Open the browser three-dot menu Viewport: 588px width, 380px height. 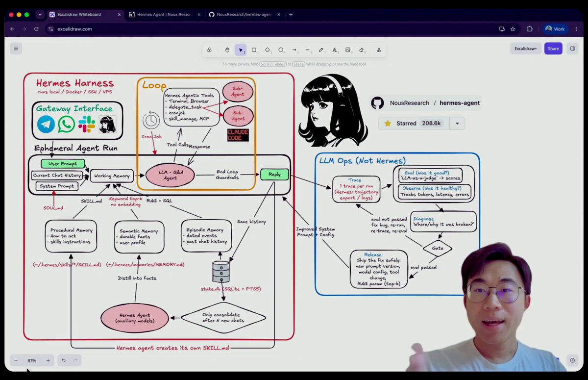coord(576,29)
